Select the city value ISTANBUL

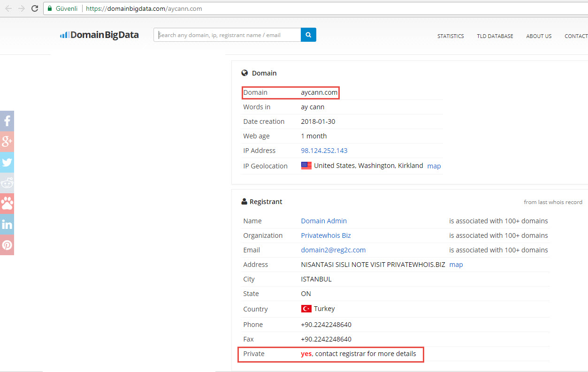click(316, 279)
